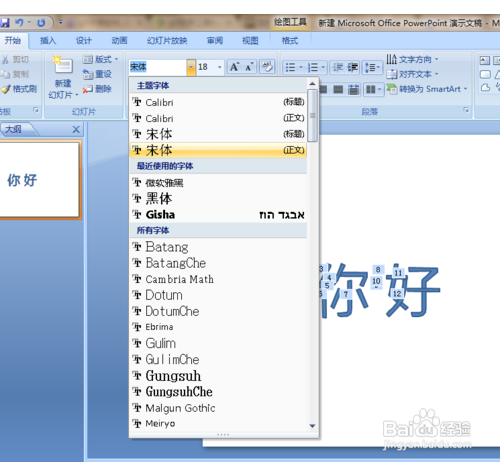Click font list scroll-up arrow
Viewport: 500px width, 462px height.
click(x=312, y=83)
